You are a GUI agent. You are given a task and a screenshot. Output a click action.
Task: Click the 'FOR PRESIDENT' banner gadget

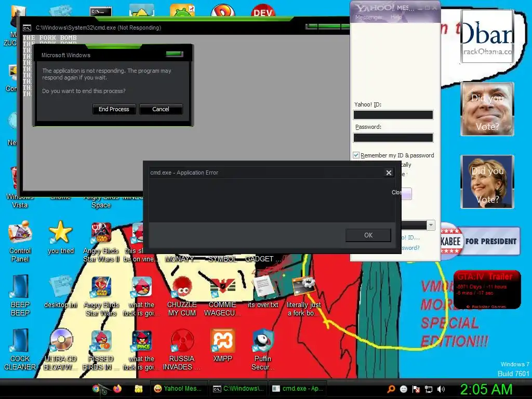(481, 241)
